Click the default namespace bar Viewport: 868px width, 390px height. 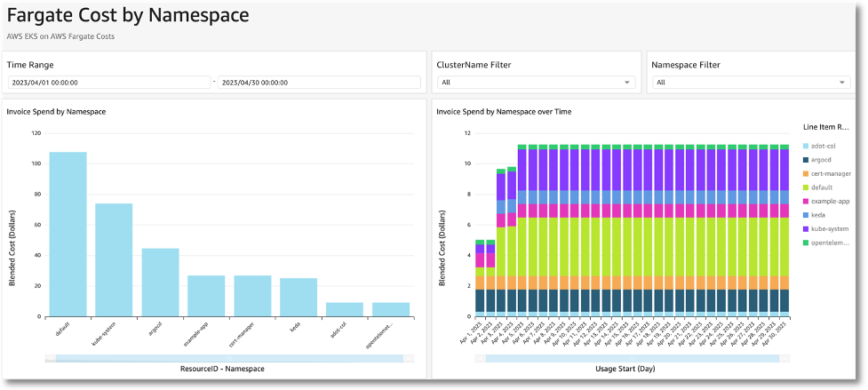point(68,234)
